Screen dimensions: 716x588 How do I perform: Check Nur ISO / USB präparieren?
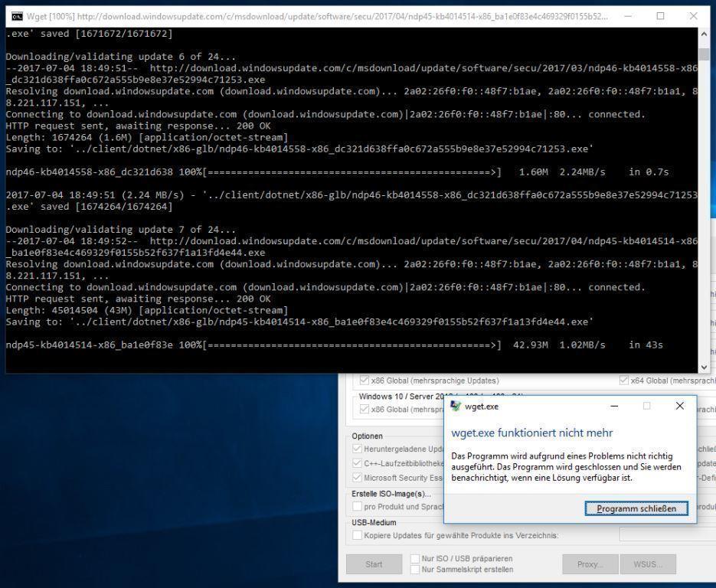[416, 559]
